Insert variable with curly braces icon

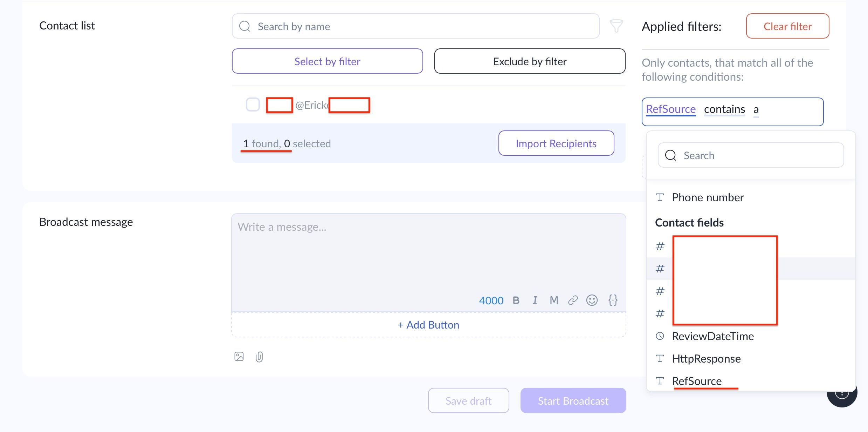pyautogui.click(x=613, y=300)
